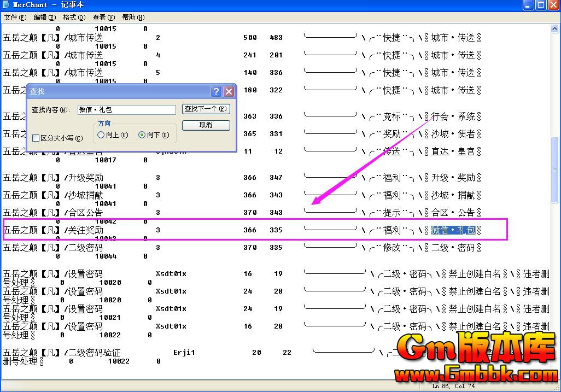Click the highlighted 微信·礼包 text in the document

point(453,230)
